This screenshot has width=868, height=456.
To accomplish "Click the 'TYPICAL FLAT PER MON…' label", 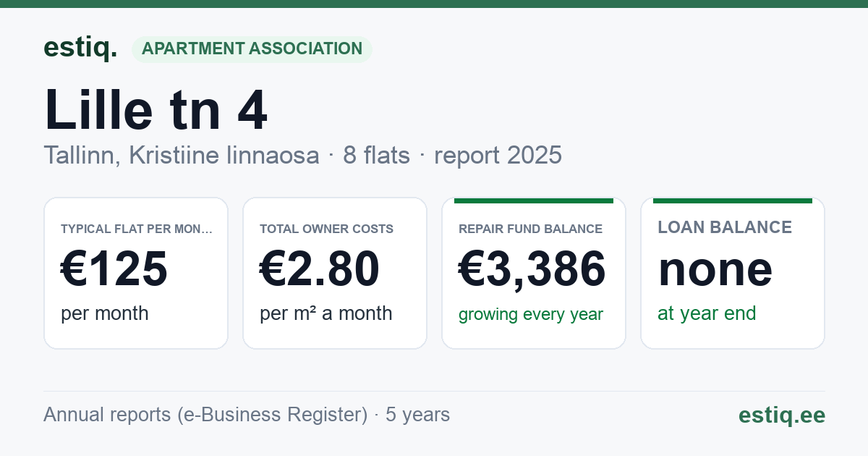I will coord(137,229).
